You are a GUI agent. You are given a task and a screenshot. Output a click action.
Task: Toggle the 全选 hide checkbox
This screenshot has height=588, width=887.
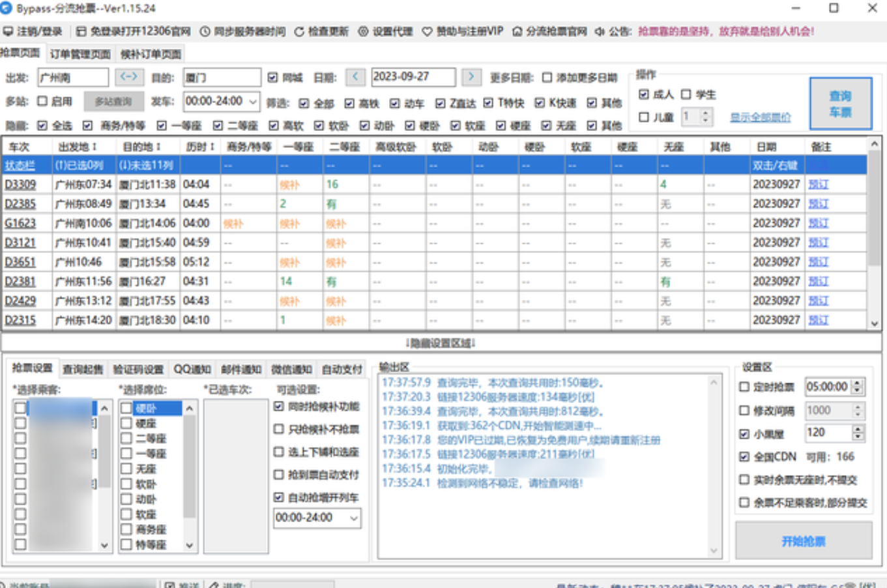tap(42, 125)
